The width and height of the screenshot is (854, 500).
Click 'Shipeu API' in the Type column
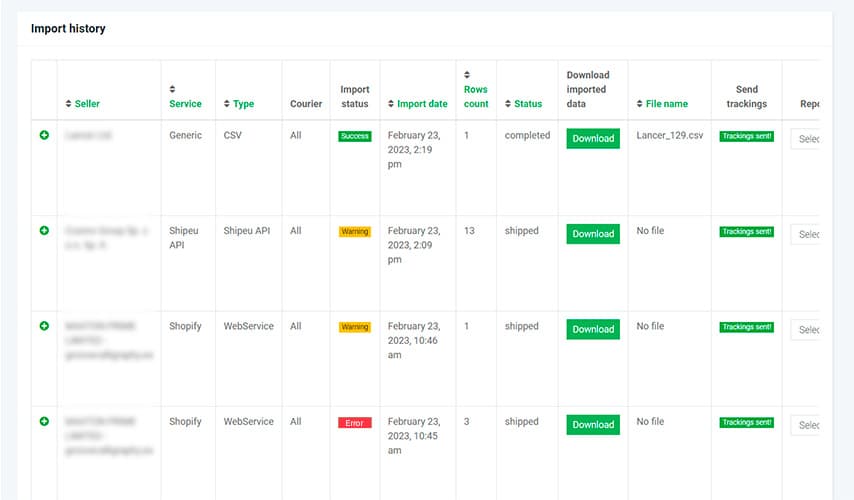(247, 230)
